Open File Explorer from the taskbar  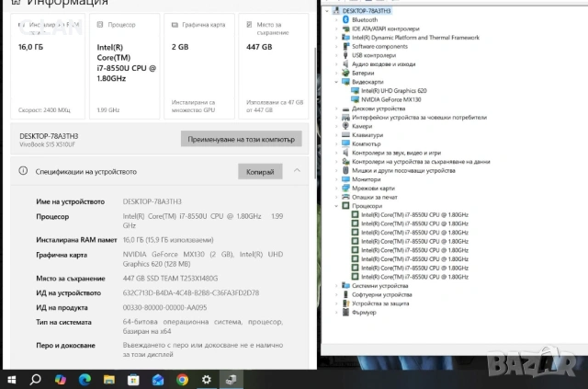coord(109,380)
